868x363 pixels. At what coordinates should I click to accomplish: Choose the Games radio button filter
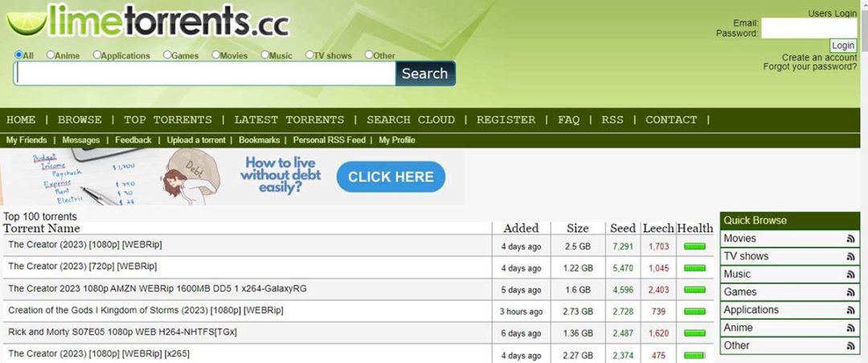click(167, 55)
